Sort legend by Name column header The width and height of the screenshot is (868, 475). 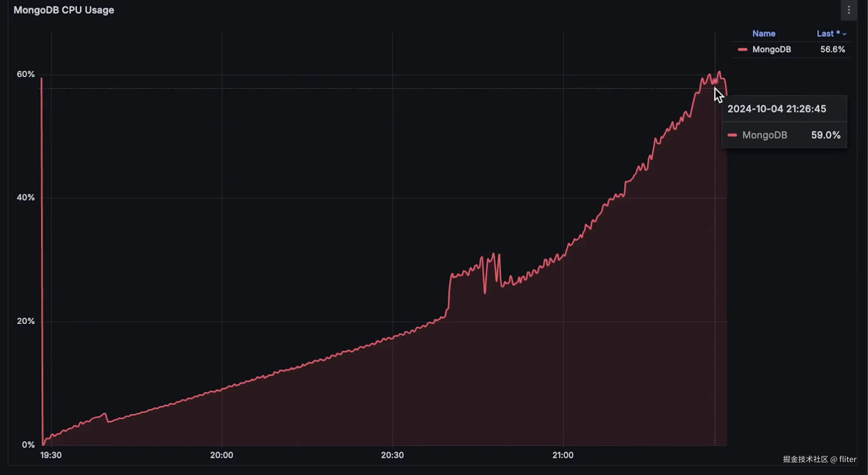pyautogui.click(x=764, y=34)
